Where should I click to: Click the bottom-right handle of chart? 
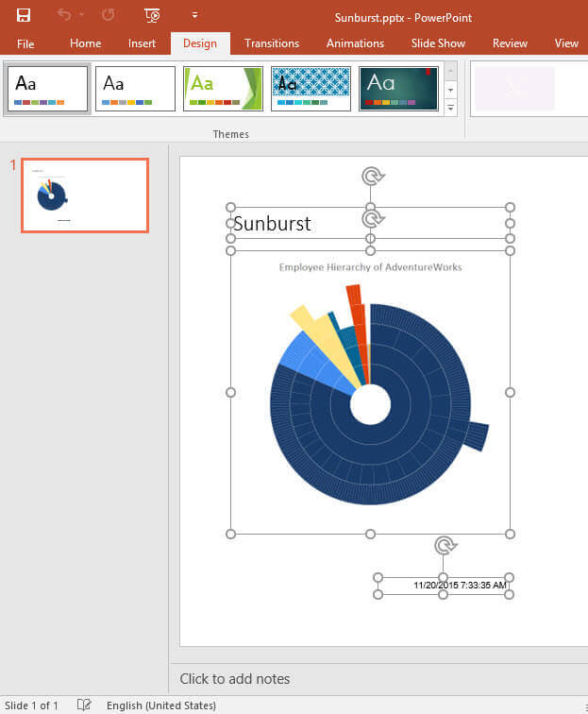coord(510,534)
